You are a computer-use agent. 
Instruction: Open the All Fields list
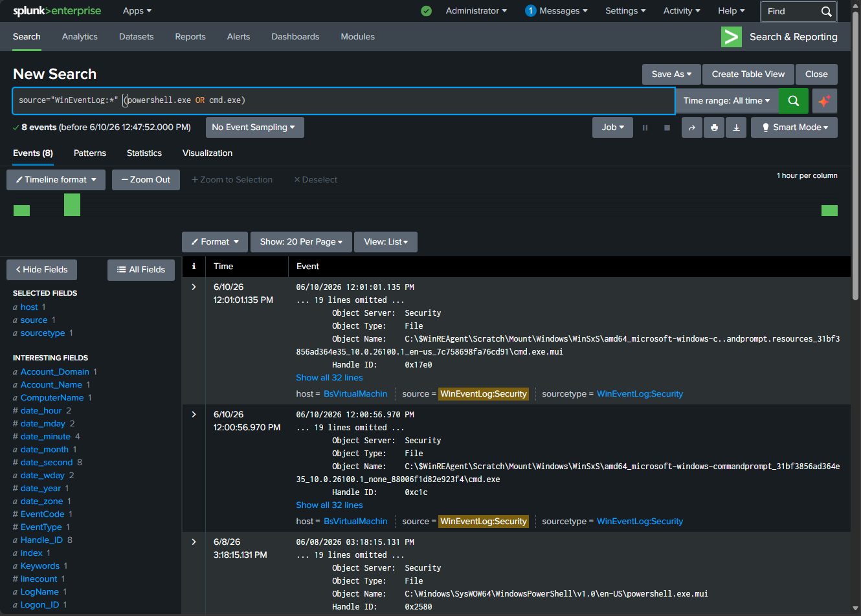(x=141, y=270)
